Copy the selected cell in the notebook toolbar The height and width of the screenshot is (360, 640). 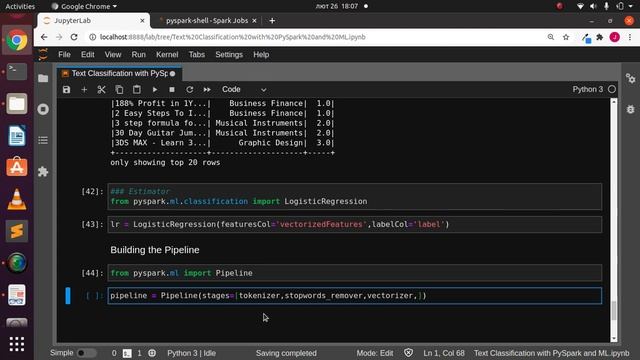point(119,89)
